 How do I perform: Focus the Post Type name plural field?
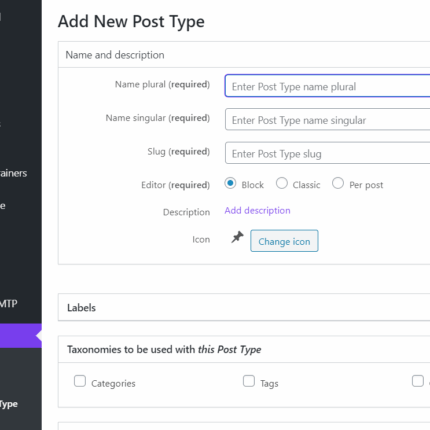click(327, 86)
